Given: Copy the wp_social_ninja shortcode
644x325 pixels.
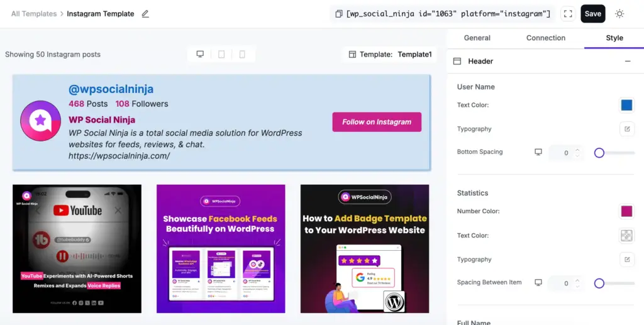Looking at the screenshot, I should coord(339,14).
